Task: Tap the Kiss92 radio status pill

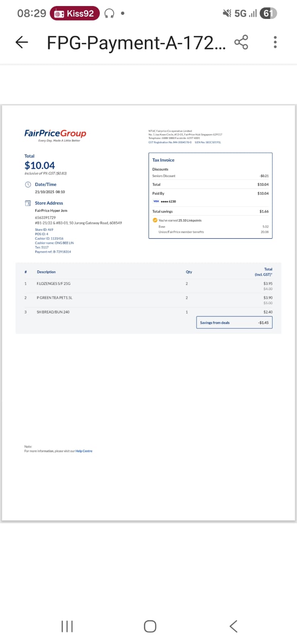Action: (75, 13)
